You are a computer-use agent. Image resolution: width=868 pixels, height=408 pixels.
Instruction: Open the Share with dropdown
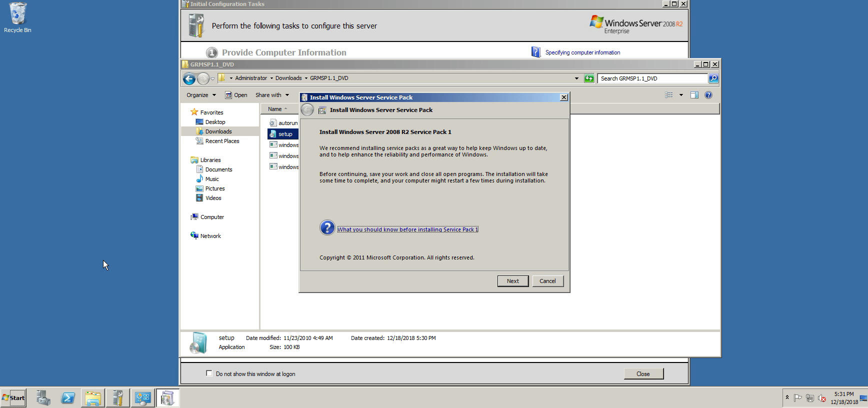pos(272,95)
